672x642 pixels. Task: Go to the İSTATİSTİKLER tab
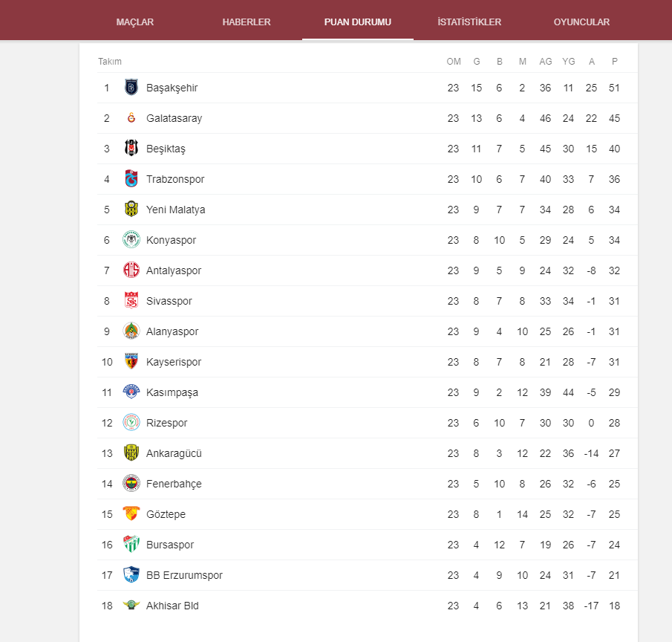coord(469,22)
